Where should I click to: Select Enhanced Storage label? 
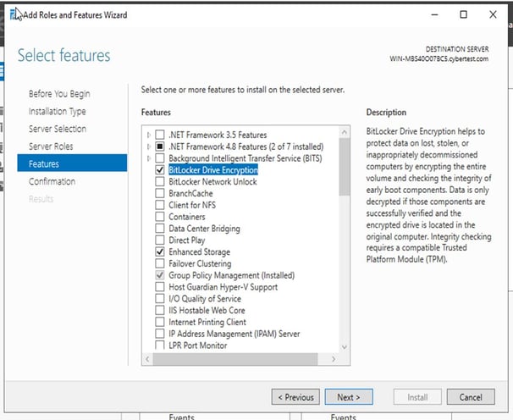point(199,252)
